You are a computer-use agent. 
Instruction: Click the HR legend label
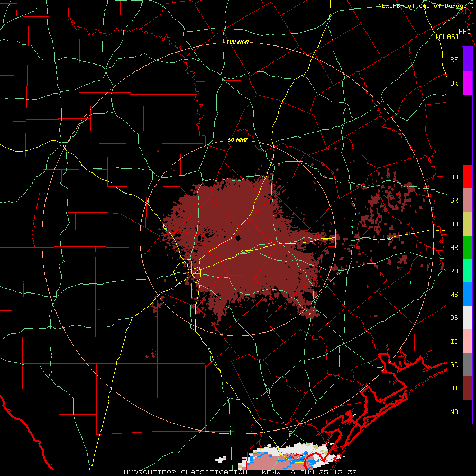(x=454, y=247)
